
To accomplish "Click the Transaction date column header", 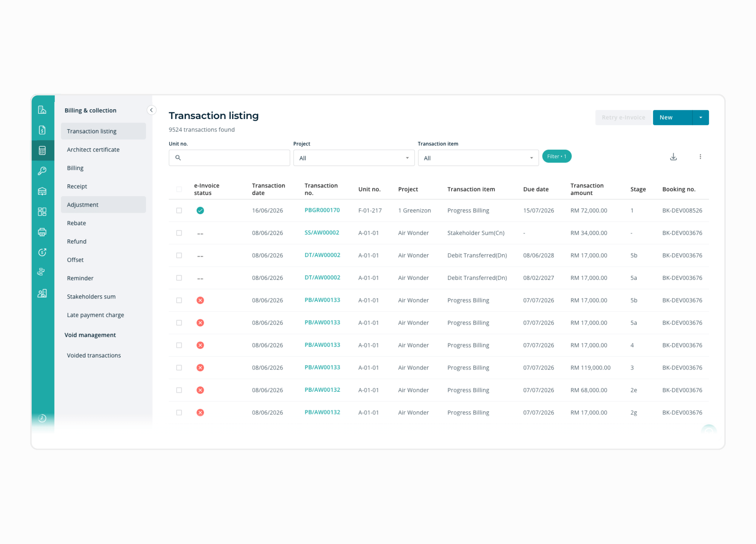I will coord(268,189).
